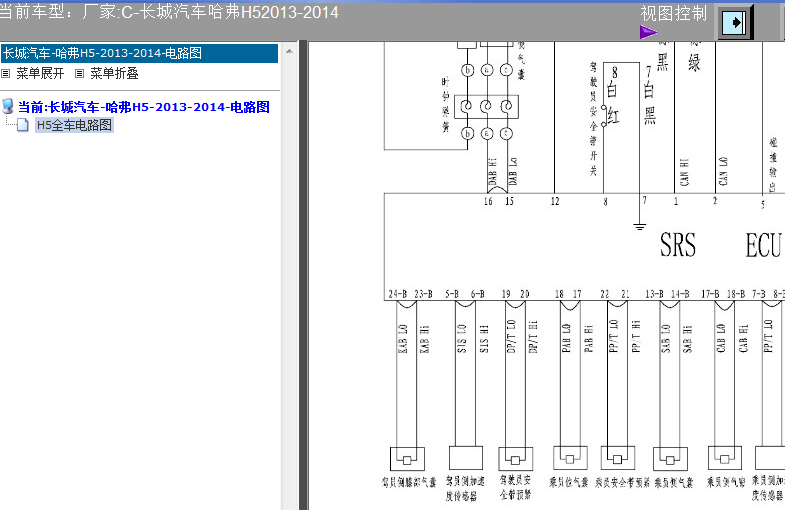Screen dimensions: 785x510
Task: Click the computer icon beside the root node
Action: pyautogui.click(x=8, y=107)
